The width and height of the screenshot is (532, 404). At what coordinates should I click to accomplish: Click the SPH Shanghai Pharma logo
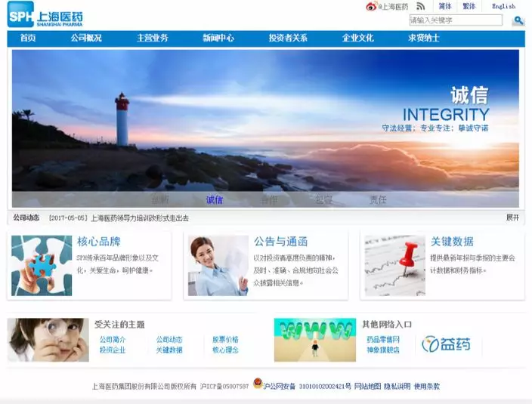pyautogui.click(x=45, y=15)
